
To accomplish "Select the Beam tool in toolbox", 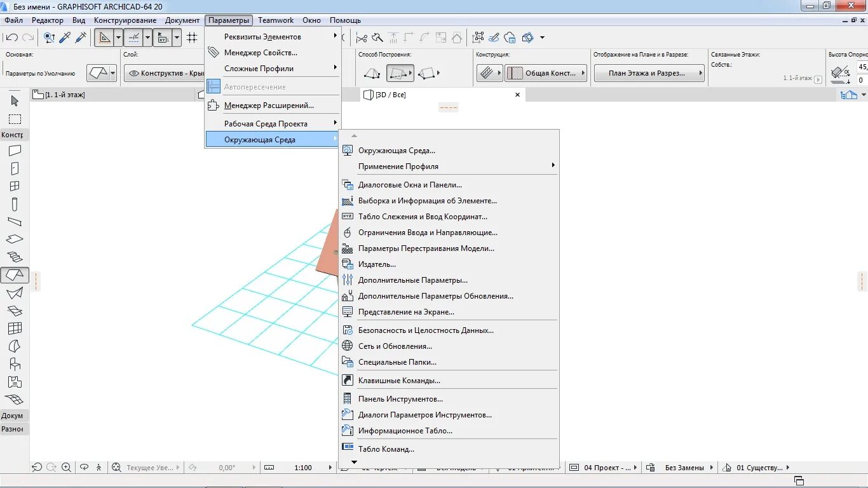I will click(15, 222).
